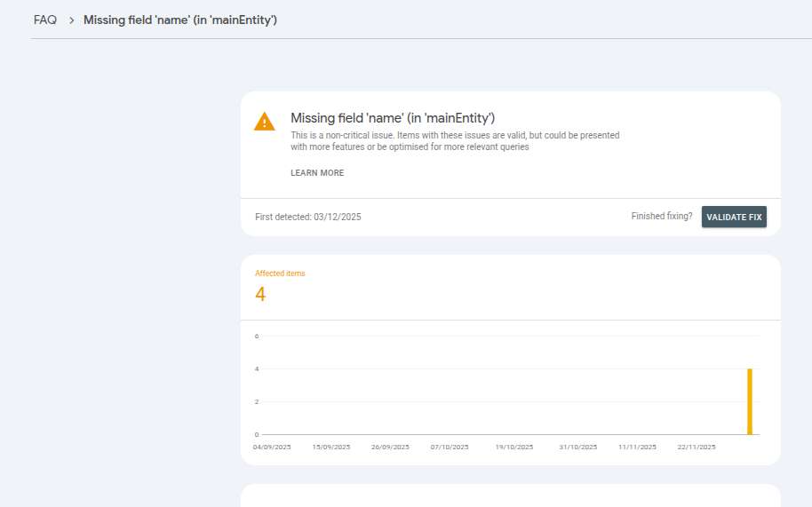Click the First detected: 03/12/2025 text
812x507 pixels.
pyautogui.click(x=307, y=217)
